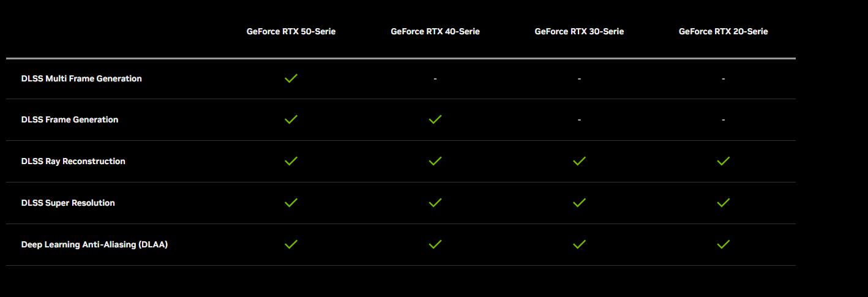Select the GeForce RTX 50-Serie column header
The width and height of the screenshot is (868, 297).
pyautogui.click(x=291, y=31)
